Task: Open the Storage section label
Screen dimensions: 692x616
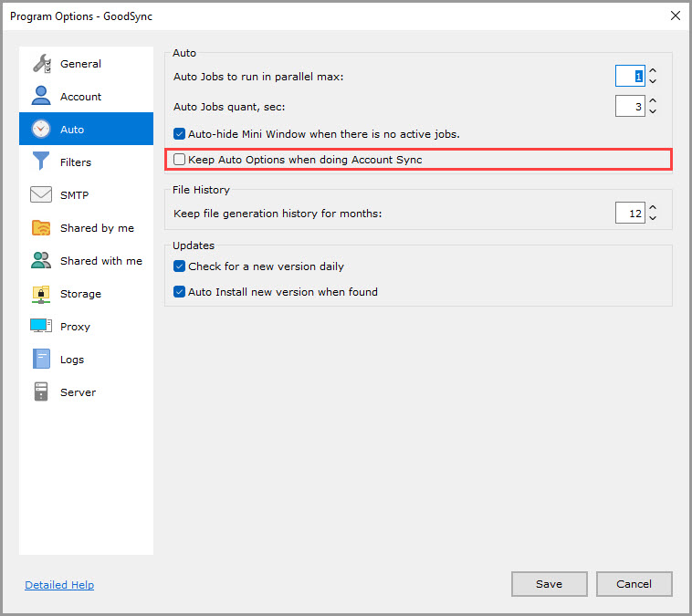Action: coord(80,294)
